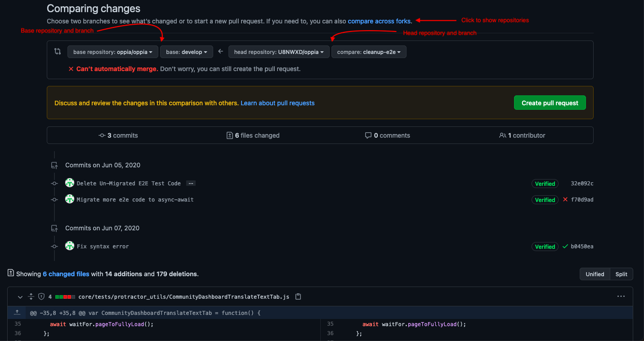Open the Fix syntax error commit
Viewport: 644px width, 341px height.
[x=103, y=247]
